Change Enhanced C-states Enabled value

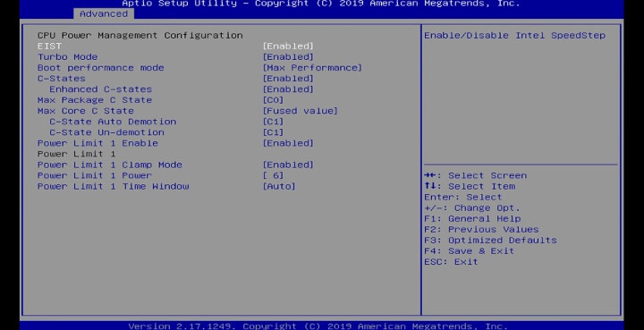288,89
